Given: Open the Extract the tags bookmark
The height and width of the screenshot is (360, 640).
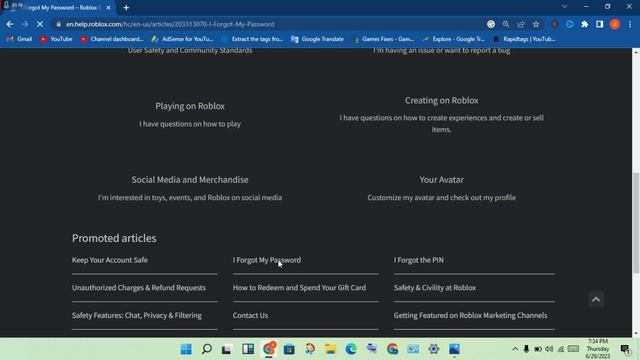Looking at the screenshot, I should click(252, 39).
